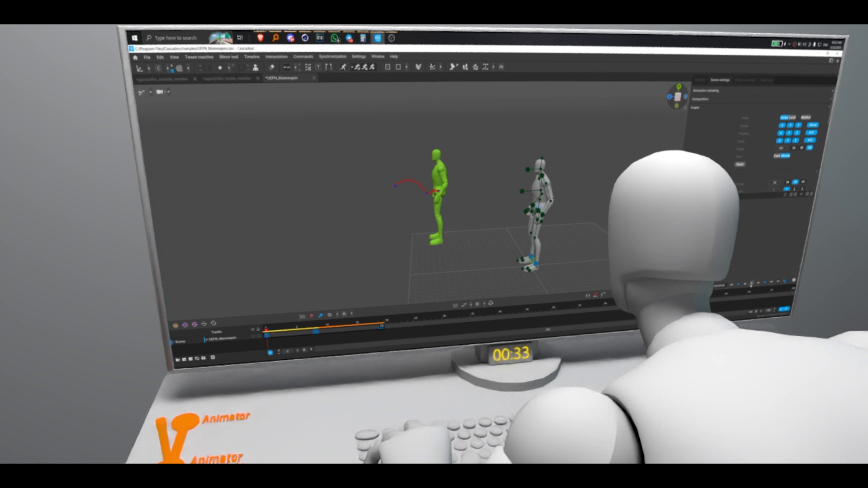
Task: Open the Commands menu
Action: [x=303, y=56]
